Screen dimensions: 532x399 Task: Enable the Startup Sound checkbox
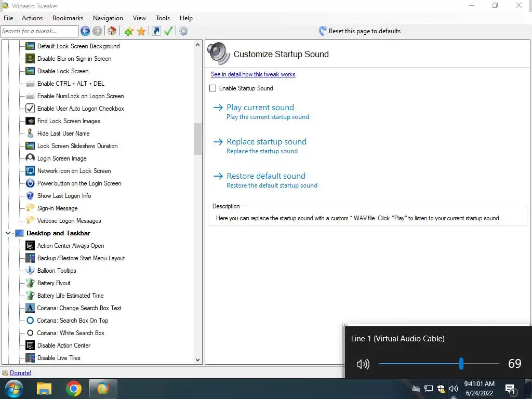point(212,88)
